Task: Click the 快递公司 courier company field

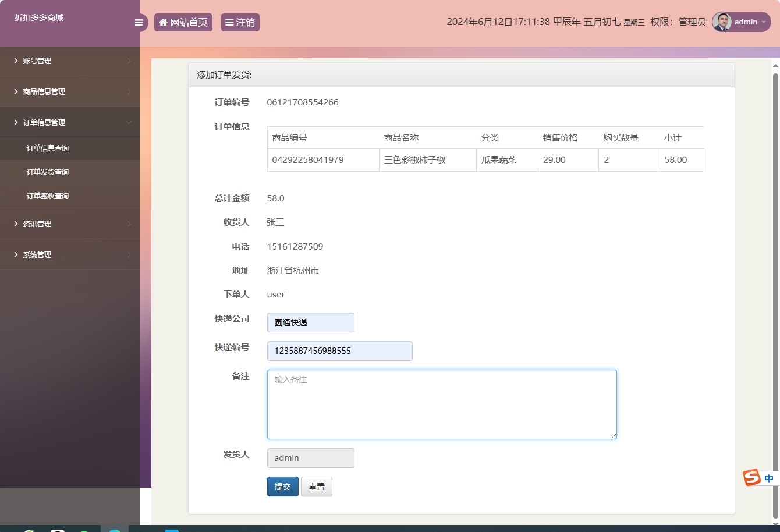Action: [x=310, y=322]
